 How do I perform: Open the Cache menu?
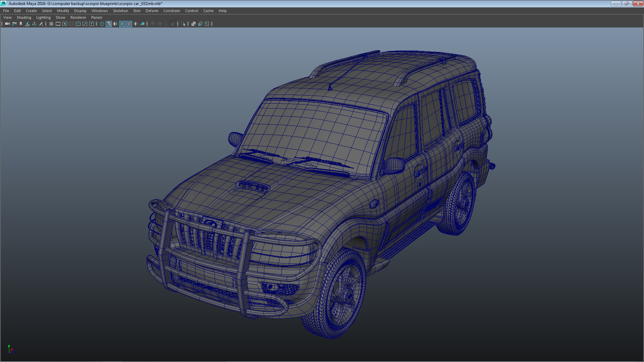pyautogui.click(x=208, y=11)
